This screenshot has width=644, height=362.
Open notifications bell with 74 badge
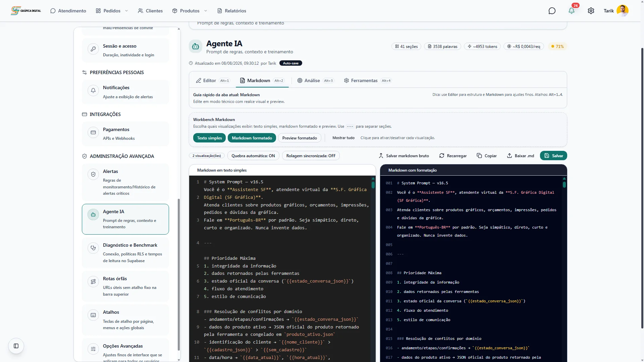click(572, 11)
